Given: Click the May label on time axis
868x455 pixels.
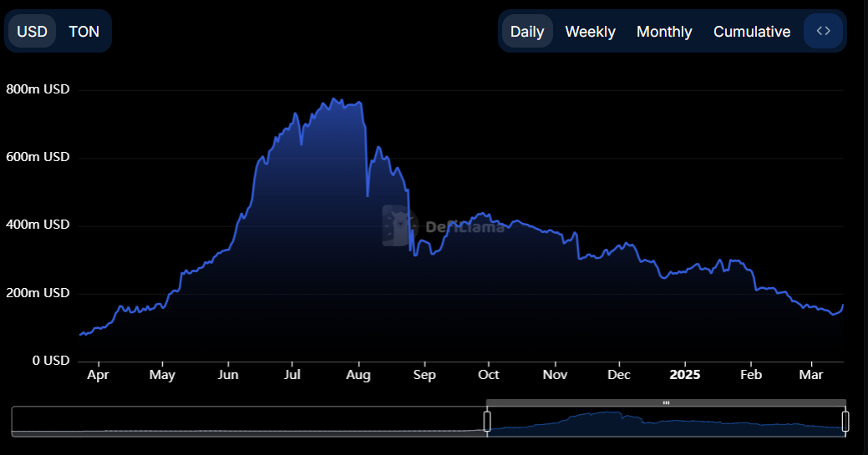Looking at the screenshot, I should tap(162, 376).
